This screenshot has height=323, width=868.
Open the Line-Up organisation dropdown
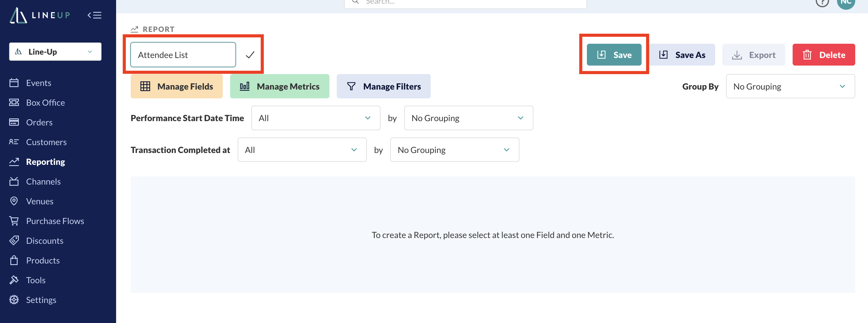(55, 52)
